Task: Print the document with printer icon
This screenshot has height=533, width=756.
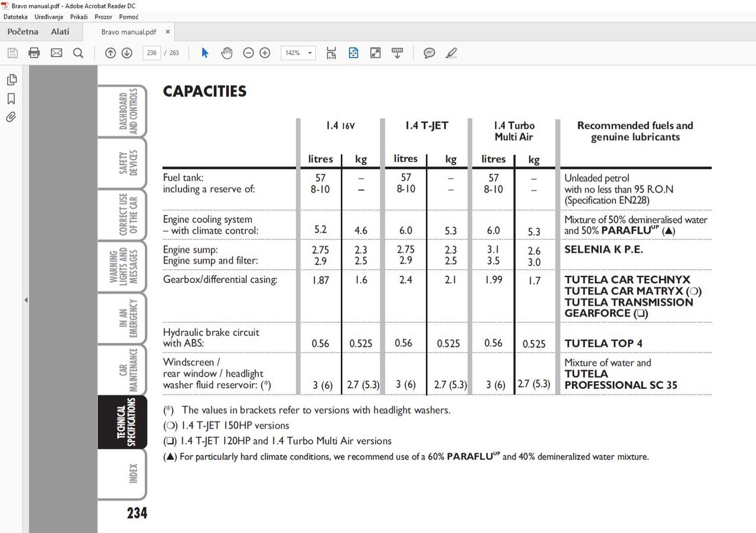Action: pos(34,53)
